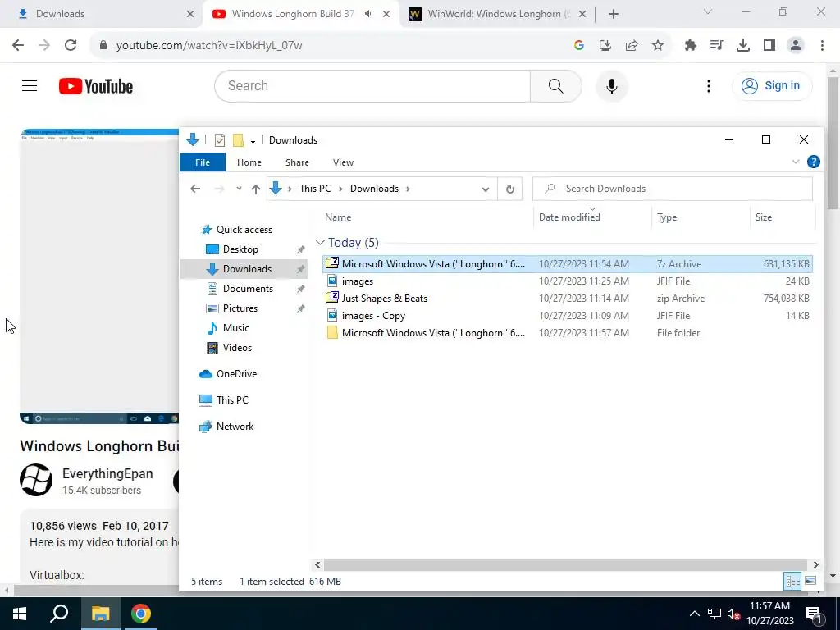840x630 pixels.
Task: Open the Home ribbon tab
Action: pyautogui.click(x=249, y=162)
